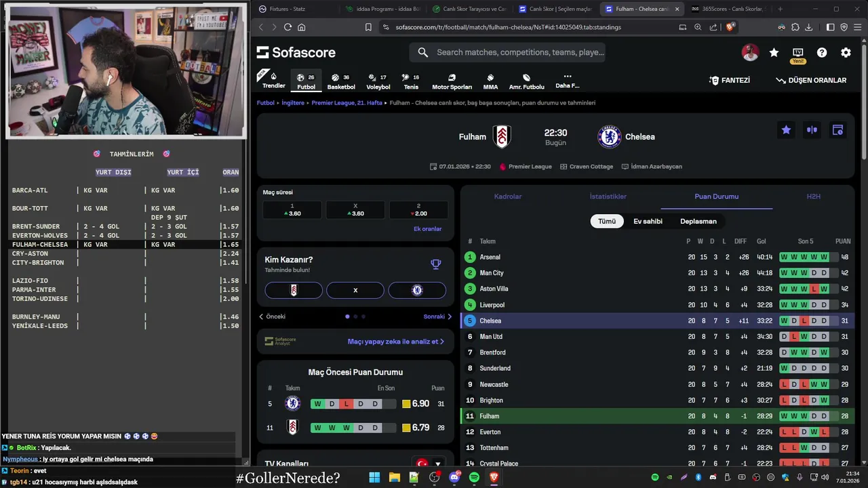Click the browser address bar URL
Image resolution: width=868 pixels, height=488 pixels.
point(508,27)
